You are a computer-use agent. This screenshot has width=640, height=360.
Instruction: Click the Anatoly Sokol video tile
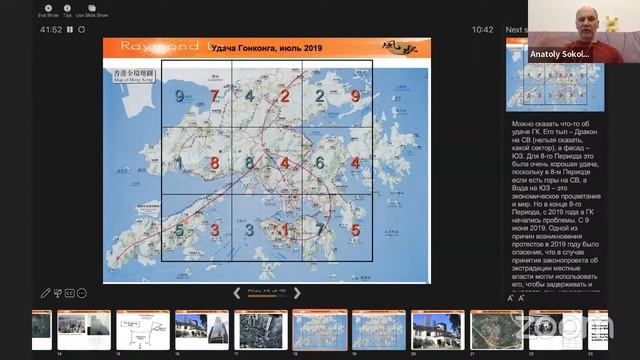(584, 31)
